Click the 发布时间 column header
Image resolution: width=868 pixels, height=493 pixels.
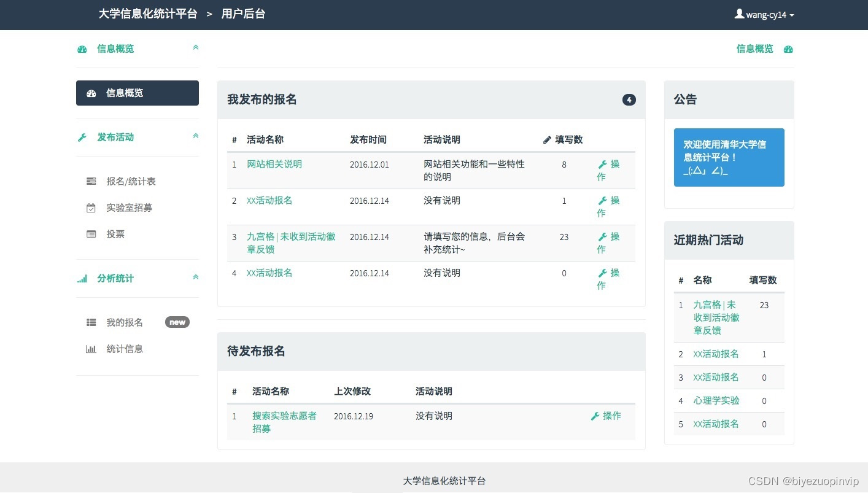pos(368,140)
